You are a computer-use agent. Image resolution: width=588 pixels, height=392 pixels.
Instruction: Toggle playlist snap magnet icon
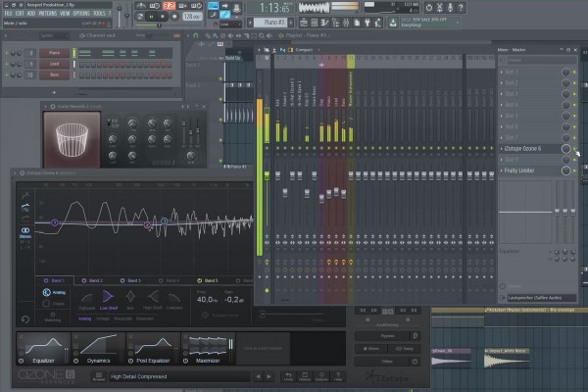(196, 35)
